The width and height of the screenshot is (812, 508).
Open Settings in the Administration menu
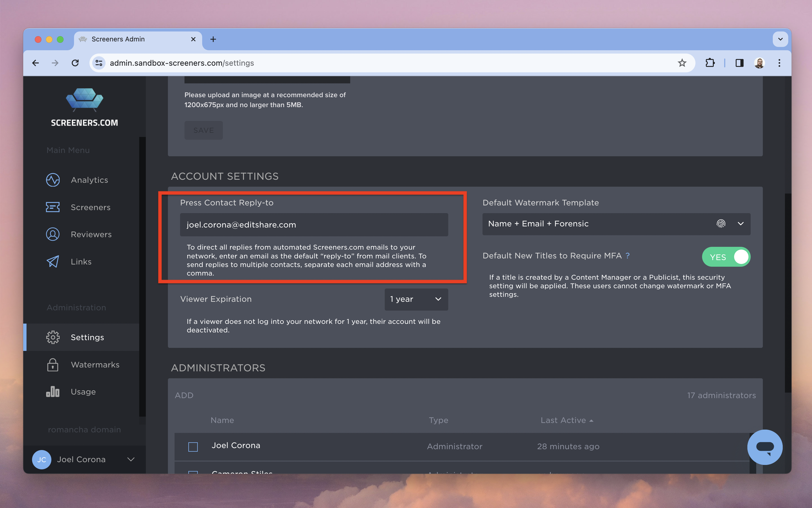click(x=87, y=337)
